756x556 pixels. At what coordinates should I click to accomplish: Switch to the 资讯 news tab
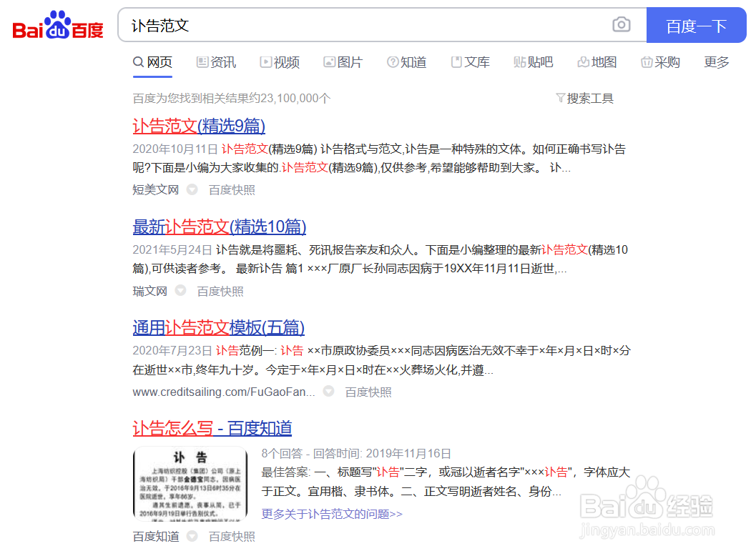215,62
